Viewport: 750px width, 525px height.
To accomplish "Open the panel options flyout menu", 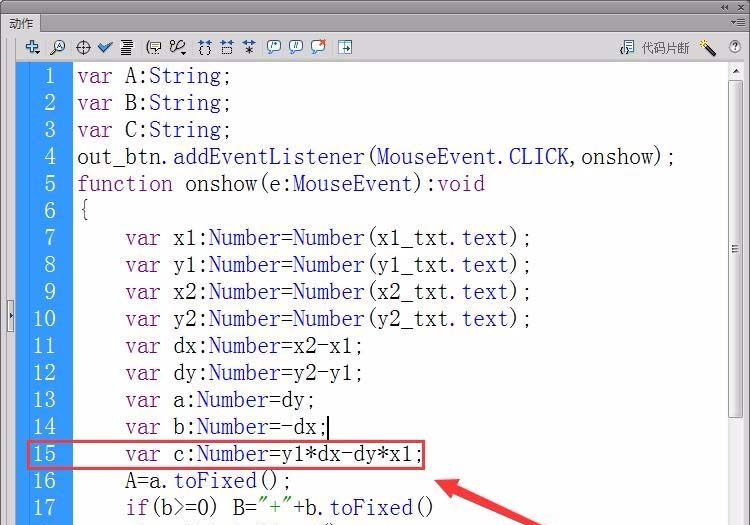I will (737, 22).
